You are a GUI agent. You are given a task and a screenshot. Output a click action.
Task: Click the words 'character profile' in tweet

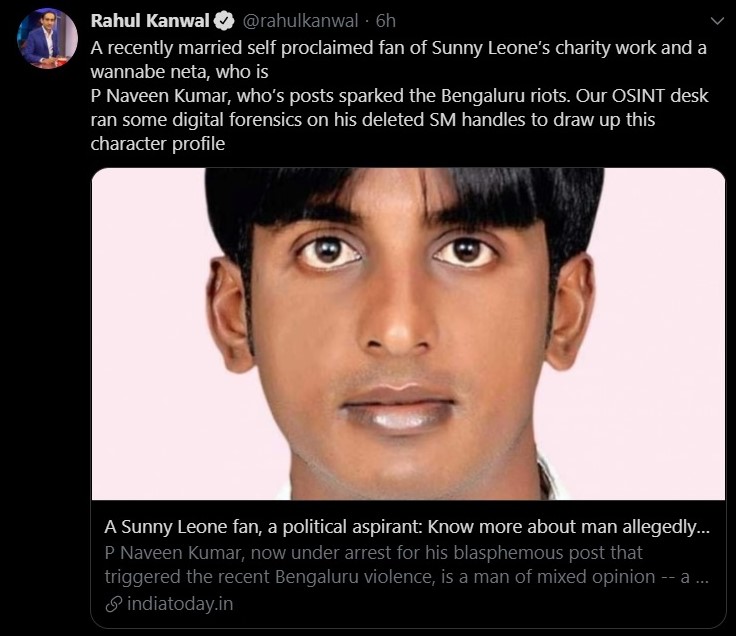pos(158,144)
